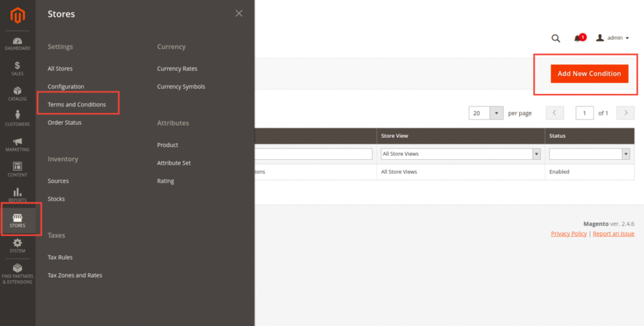Open the Status filter dropdown

click(x=625, y=154)
